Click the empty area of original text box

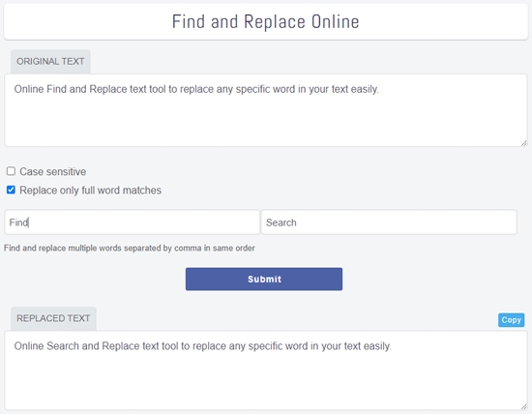(266, 122)
